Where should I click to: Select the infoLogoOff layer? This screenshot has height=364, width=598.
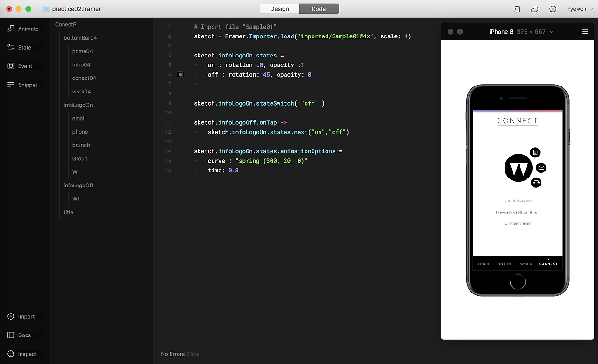click(x=78, y=186)
